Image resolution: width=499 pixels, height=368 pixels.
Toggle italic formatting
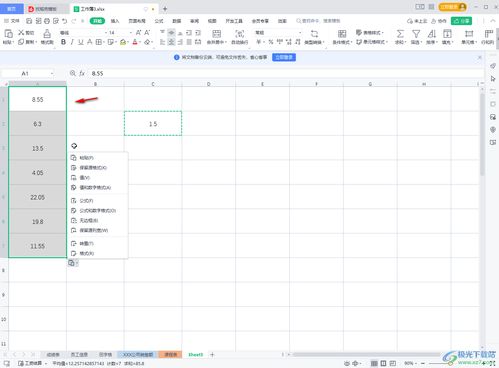pos(72,42)
